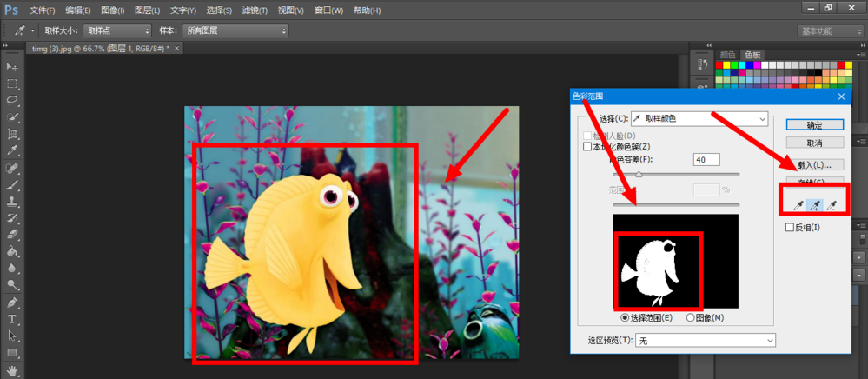Click the 确定 button

[x=815, y=125]
